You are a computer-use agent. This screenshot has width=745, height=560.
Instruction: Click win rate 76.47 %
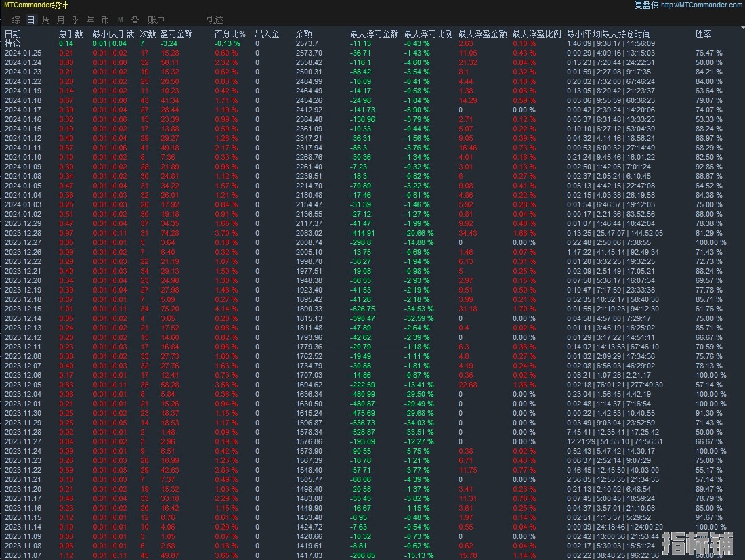click(708, 53)
